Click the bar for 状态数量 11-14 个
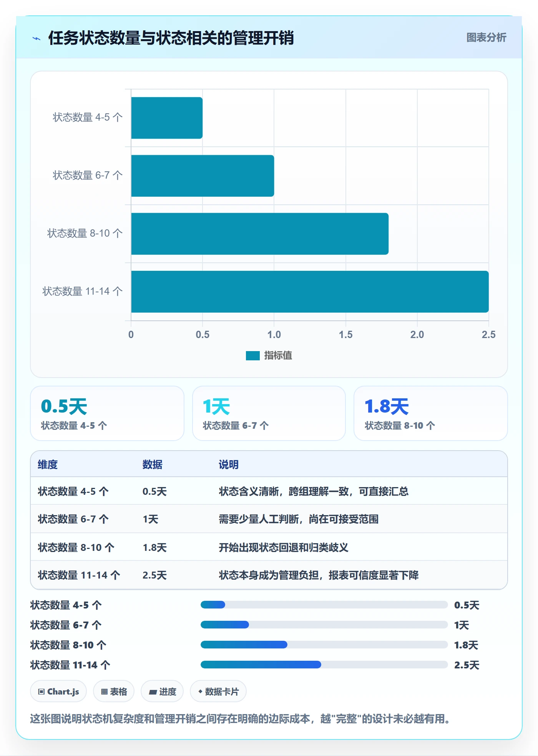 pos(310,292)
